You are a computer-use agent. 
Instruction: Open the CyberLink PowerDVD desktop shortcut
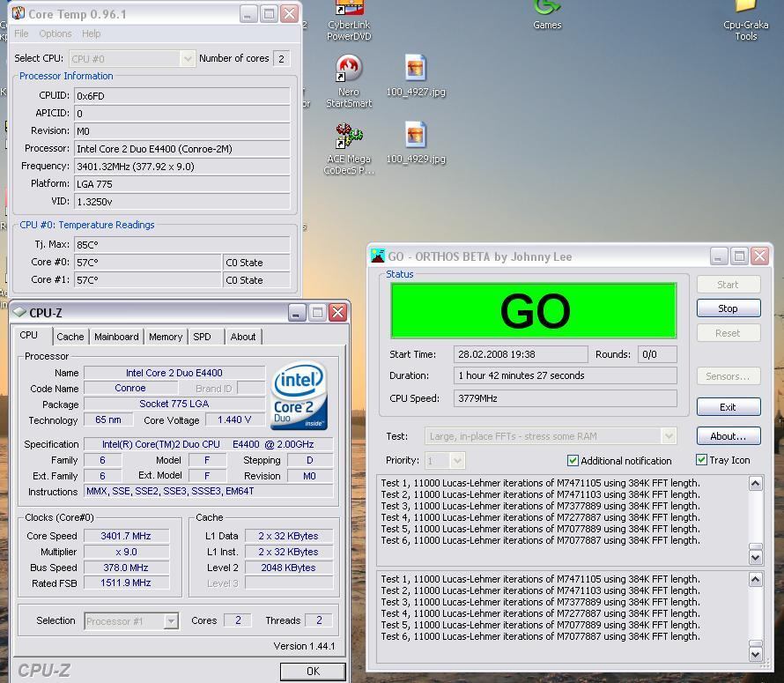pos(349,20)
